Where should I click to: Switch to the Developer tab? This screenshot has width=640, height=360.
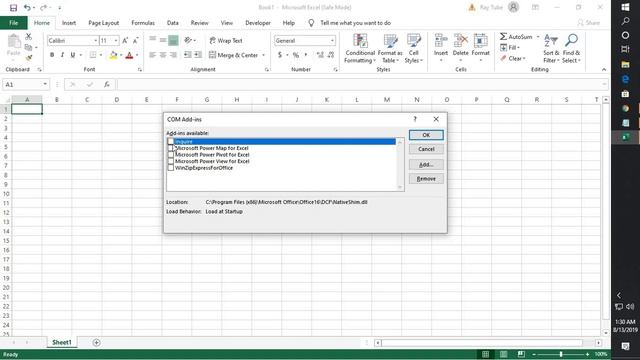point(258,23)
